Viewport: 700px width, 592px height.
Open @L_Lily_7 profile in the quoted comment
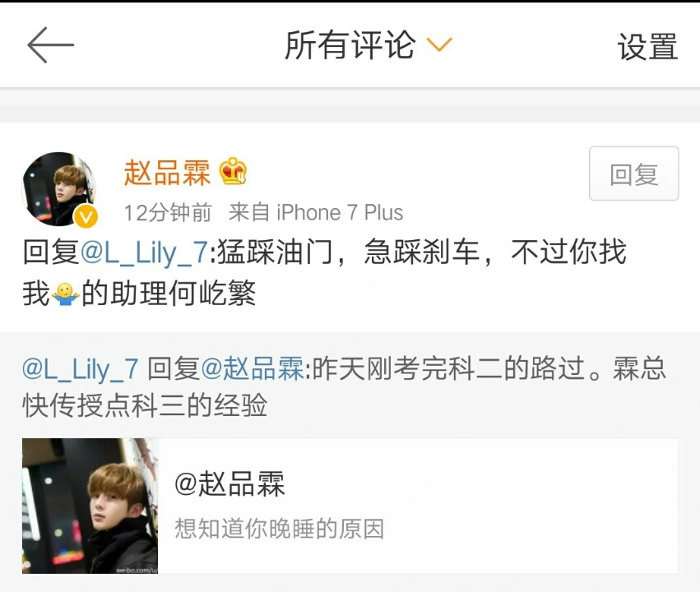(x=81, y=369)
